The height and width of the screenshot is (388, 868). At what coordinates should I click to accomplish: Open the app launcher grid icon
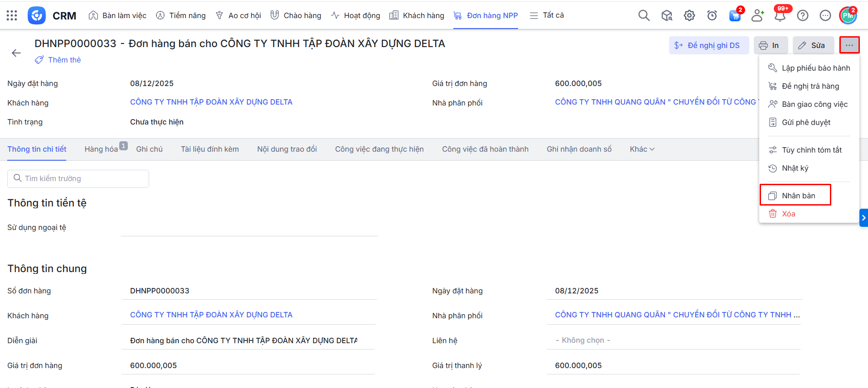12,15
